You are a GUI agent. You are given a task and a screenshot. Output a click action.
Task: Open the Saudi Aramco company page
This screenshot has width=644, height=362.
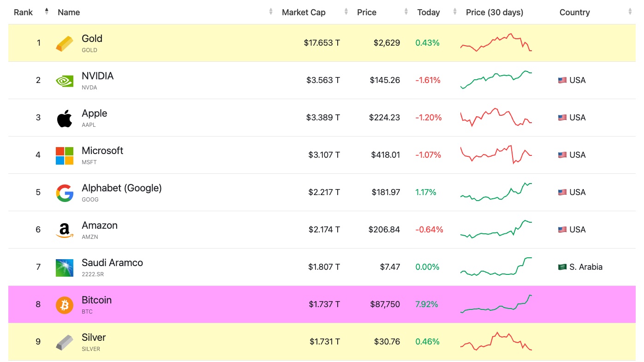112,263
